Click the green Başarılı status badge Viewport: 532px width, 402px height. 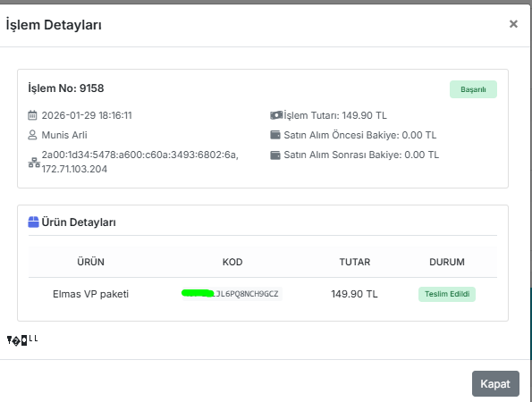point(473,89)
